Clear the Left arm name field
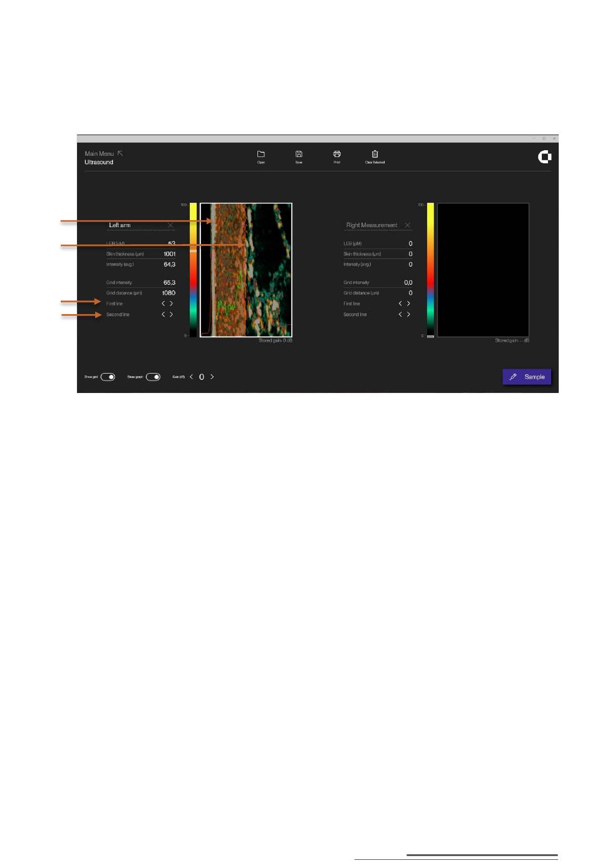This screenshot has width=595, height=868. (170, 225)
